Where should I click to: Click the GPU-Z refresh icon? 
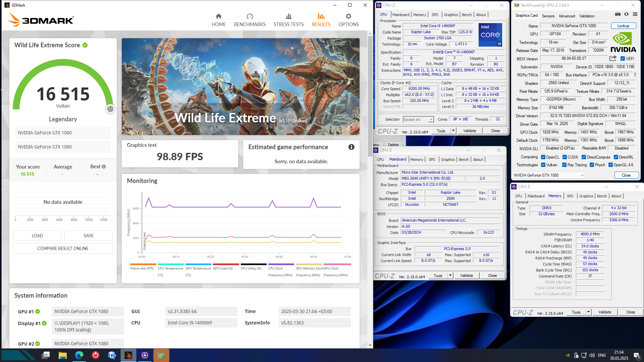[x=626, y=14]
